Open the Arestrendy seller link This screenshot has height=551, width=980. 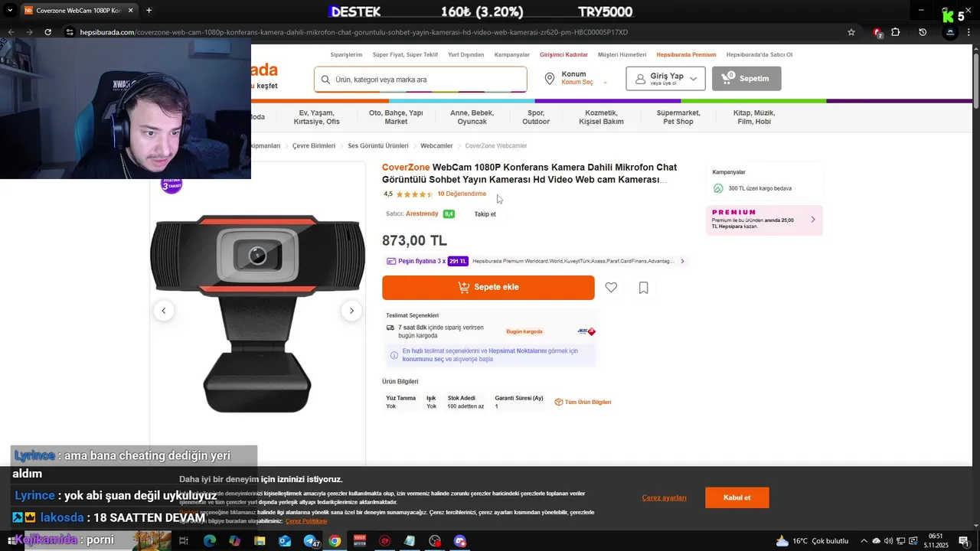(422, 214)
